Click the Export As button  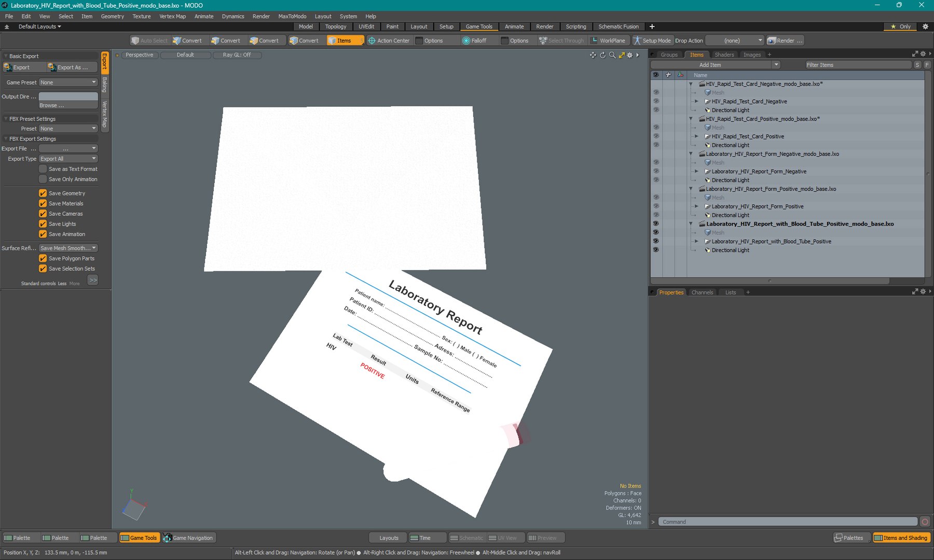coord(72,67)
